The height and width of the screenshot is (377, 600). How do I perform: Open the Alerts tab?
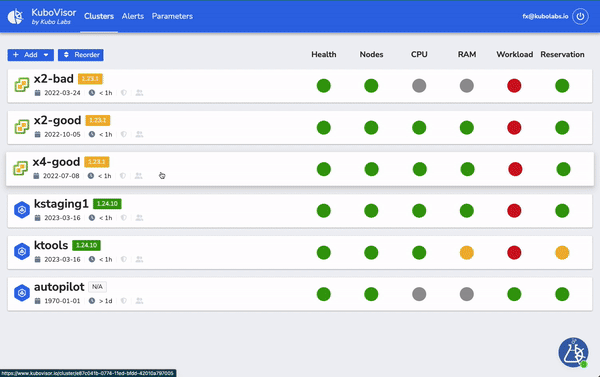[x=133, y=16]
